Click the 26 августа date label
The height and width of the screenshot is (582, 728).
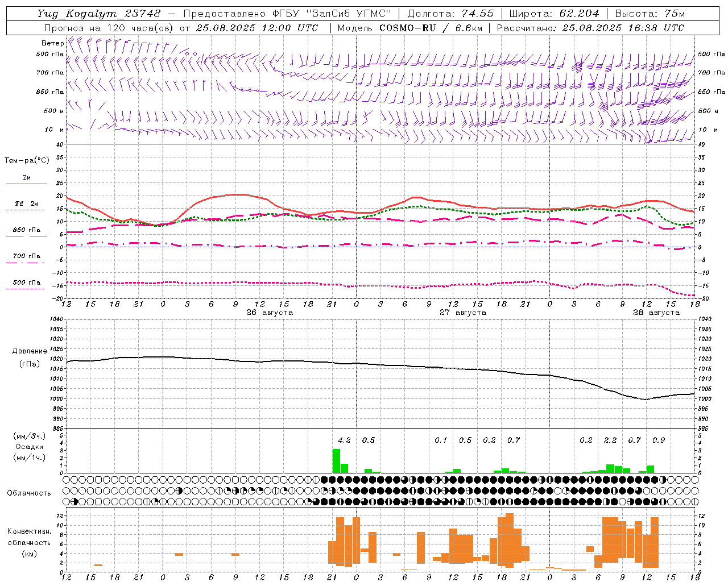coord(270,313)
